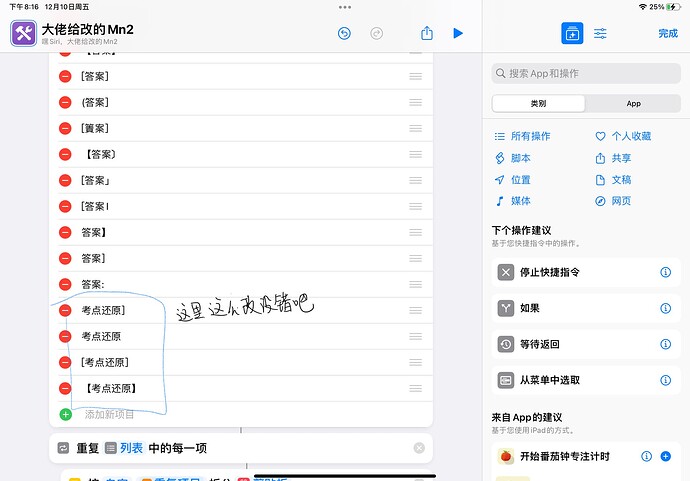The image size is (690, 481).
Task: Open the action library panel icon
Action: click(572, 33)
